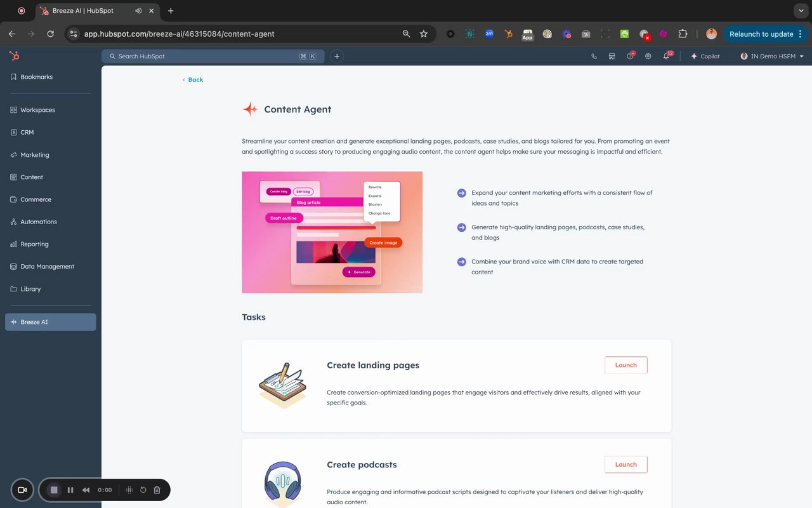This screenshot has width=812, height=508.
Task: Click the browser forward arrow
Action: pyautogui.click(x=31, y=34)
